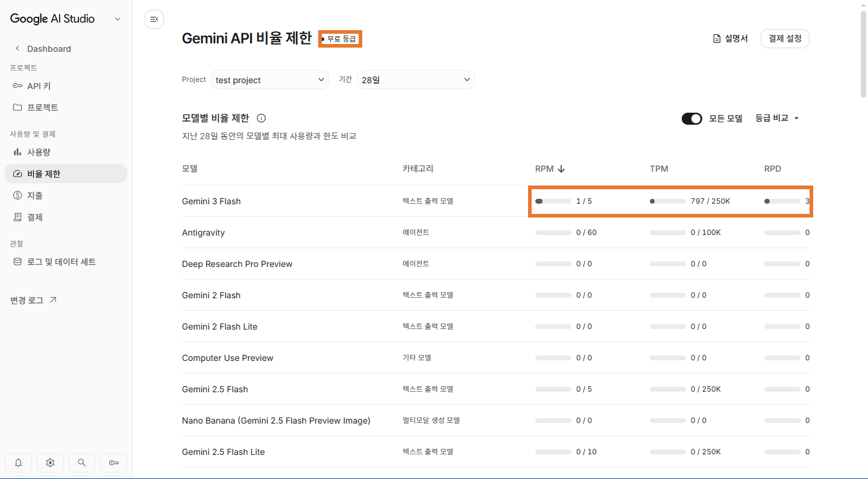
Task: Click Gemini 3 Flash RPM usage bar
Action: 553,201
